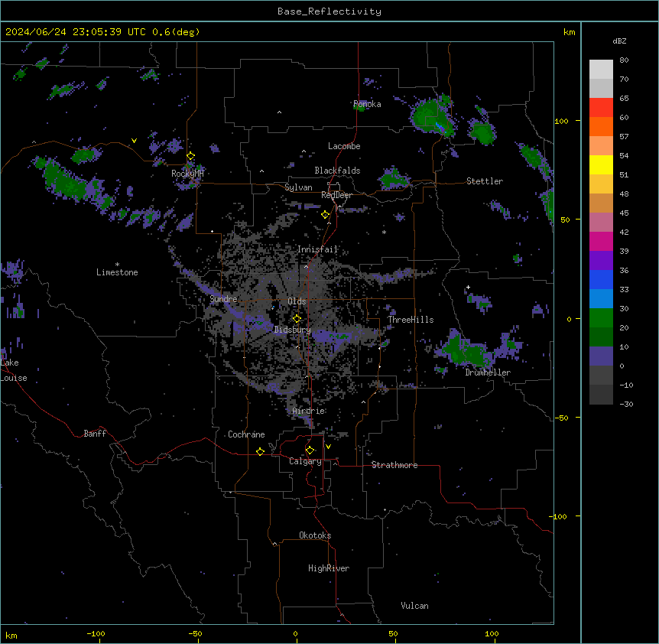Viewport: 659px width, 644px height.
Task: Click the Olds label
Action: coord(297,301)
